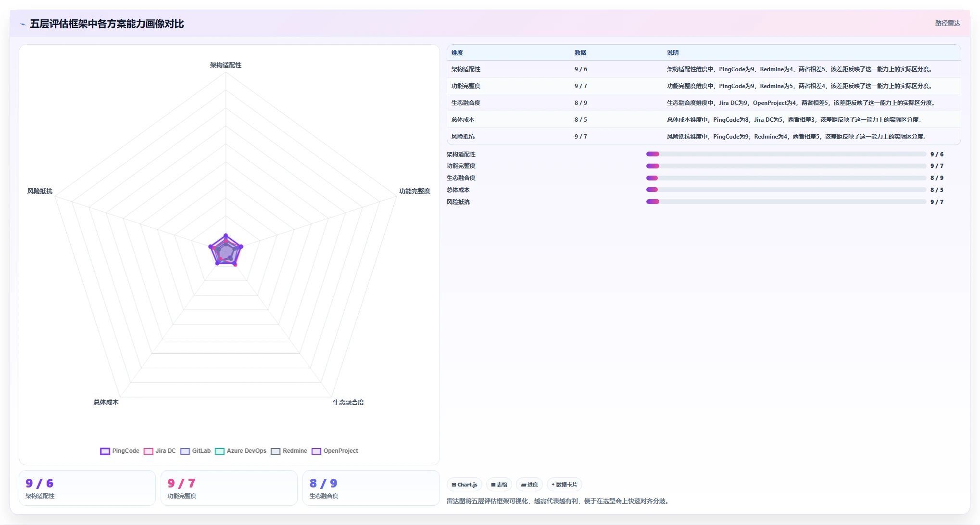This screenshot has width=980, height=525.
Task: Select the 风险抵抗 table row cell
Action: [463, 137]
